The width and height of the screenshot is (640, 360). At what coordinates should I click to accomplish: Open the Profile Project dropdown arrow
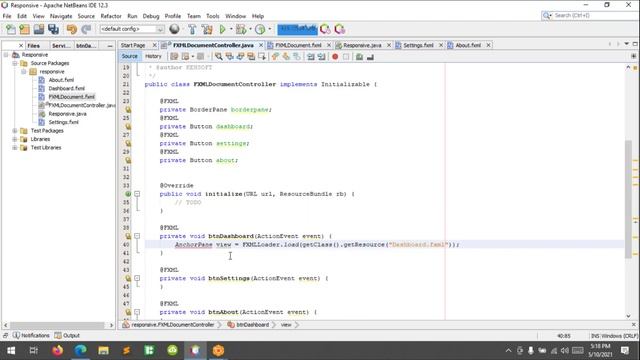point(269,29)
